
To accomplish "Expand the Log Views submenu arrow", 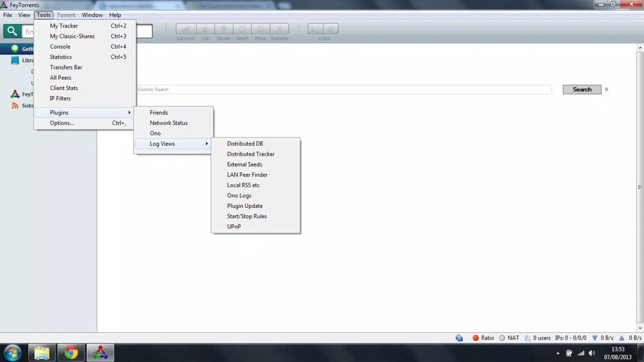I will click(207, 143).
